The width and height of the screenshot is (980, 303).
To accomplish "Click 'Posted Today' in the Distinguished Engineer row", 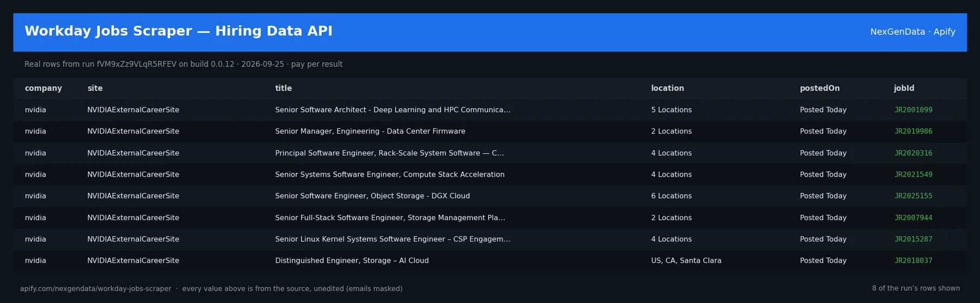I will tap(823, 260).
